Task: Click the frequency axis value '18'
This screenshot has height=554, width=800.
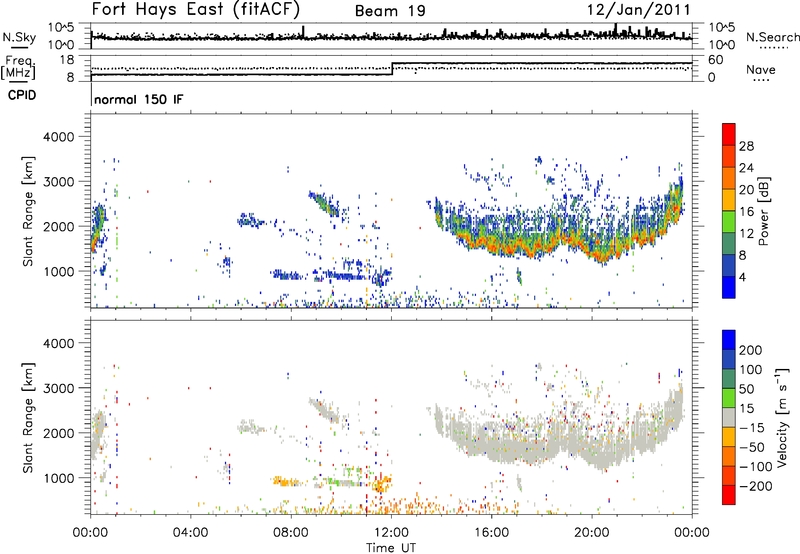Action: coord(67,60)
